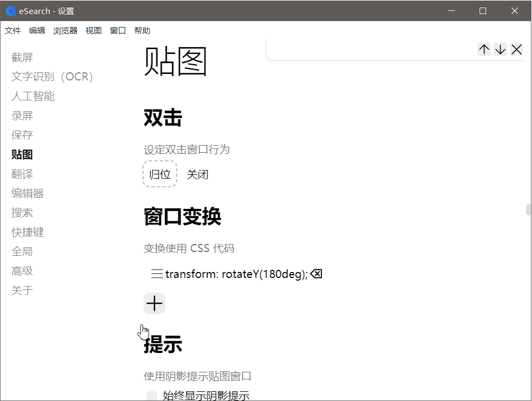Delete the rotateY CSS rule via backspace icon
The image size is (532, 401).
(316, 274)
